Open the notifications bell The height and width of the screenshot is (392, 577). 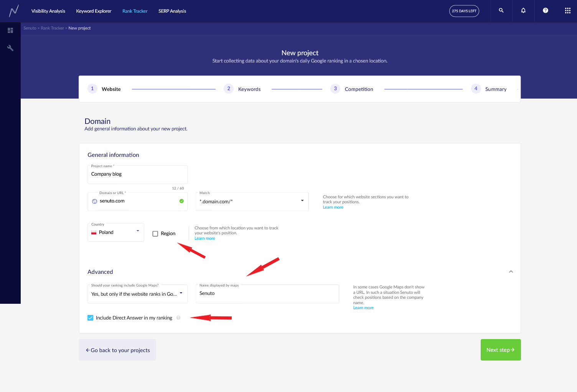(523, 11)
